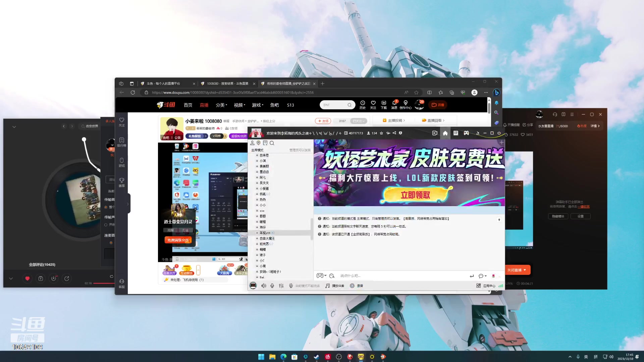Image resolution: width=644 pixels, height=362 pixels.
Task: Expand the Douyu left sidebar arrow handle
Action: tap(127, 204)
